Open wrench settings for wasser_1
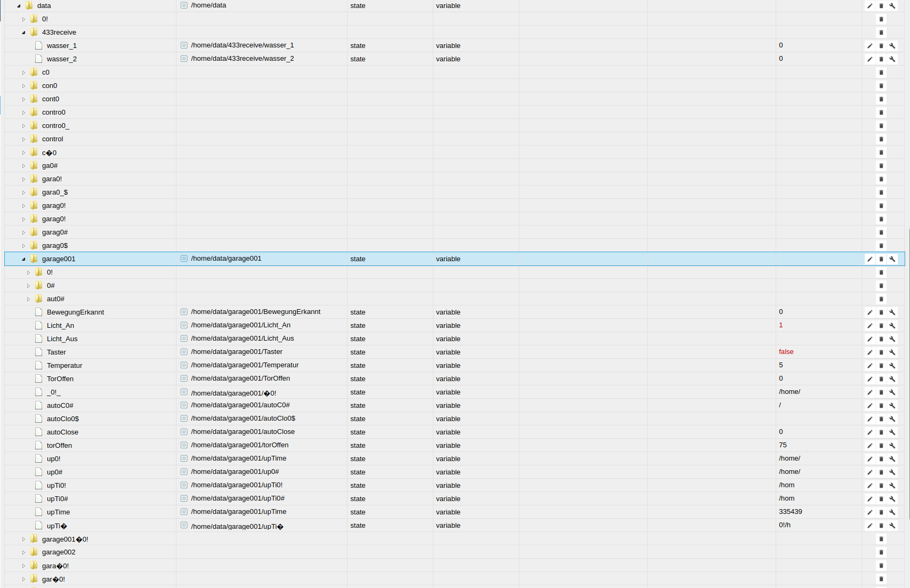 pyautogui.click(x=892, y=46)
